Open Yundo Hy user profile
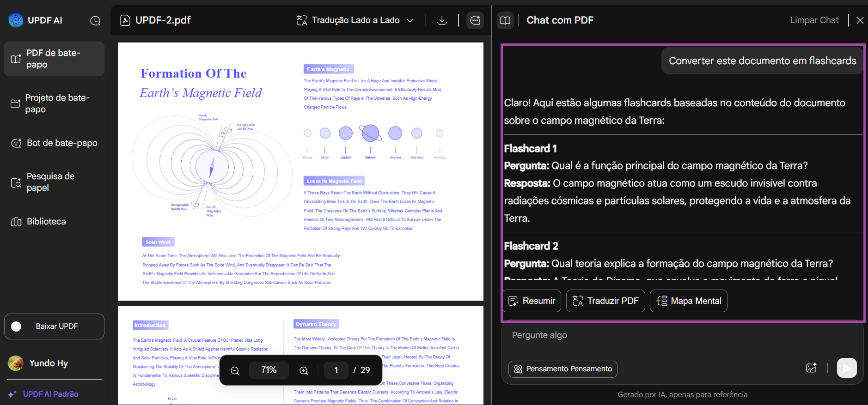The height and width of the screenshot is (405, 868). [38, 363]
